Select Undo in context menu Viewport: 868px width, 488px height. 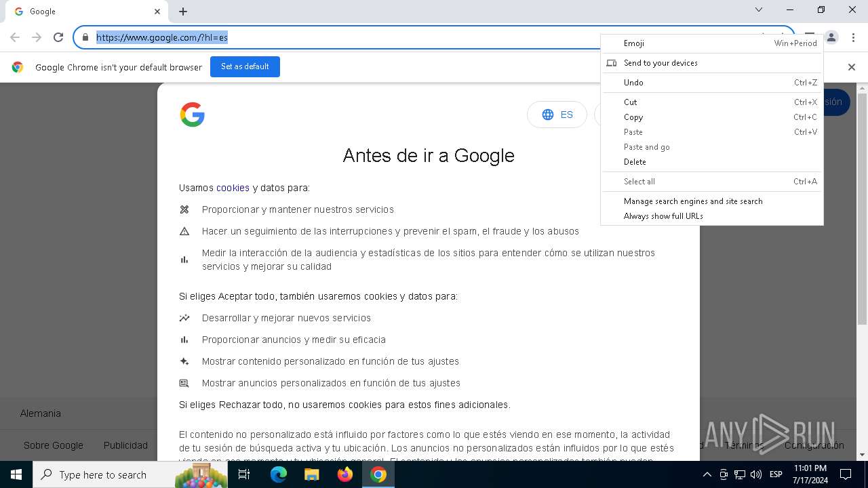[712, 83]
